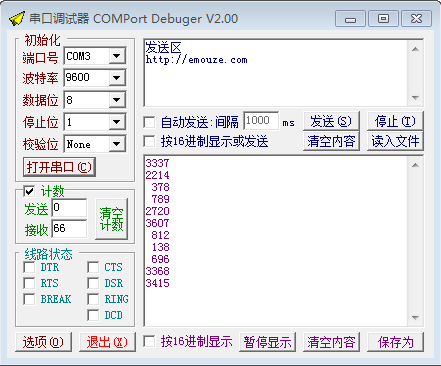
Task: Toggle the DSR status checkbox
Action: [x=93, y=283]
